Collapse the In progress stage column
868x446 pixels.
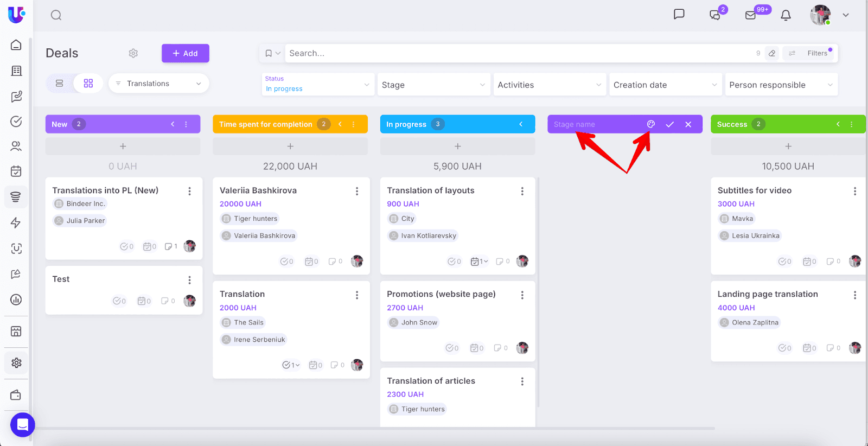(521, 124)
